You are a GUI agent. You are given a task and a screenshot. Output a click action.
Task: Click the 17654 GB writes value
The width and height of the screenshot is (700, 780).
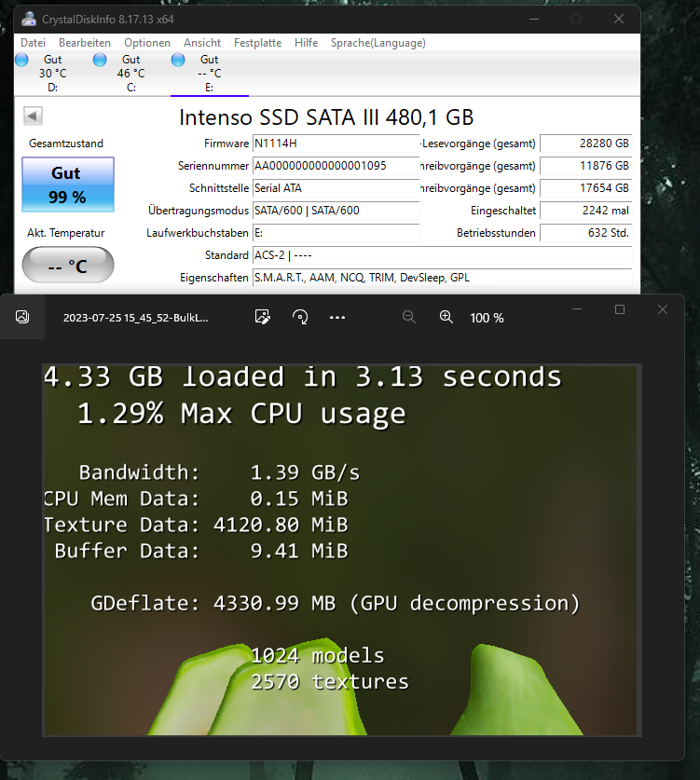586,188
